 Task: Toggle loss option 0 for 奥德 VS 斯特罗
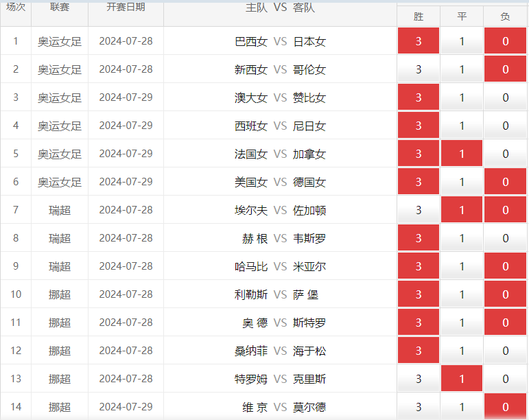(x=505, y=322)
